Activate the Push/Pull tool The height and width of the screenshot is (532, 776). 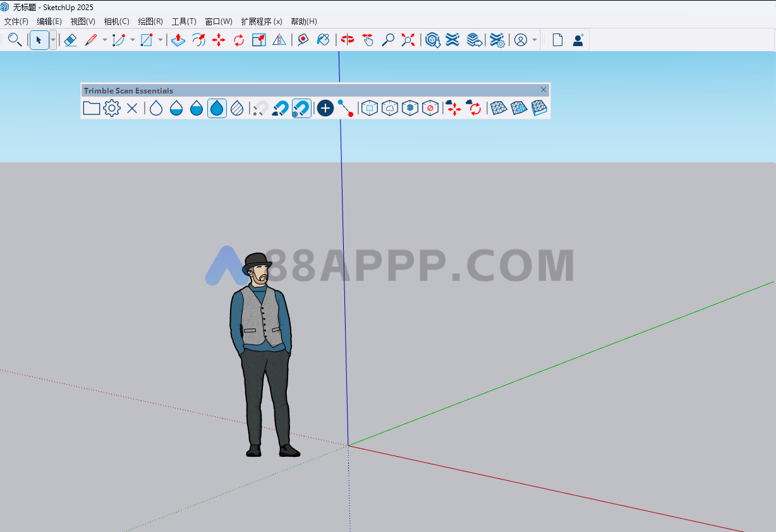(x=178, y=40)
